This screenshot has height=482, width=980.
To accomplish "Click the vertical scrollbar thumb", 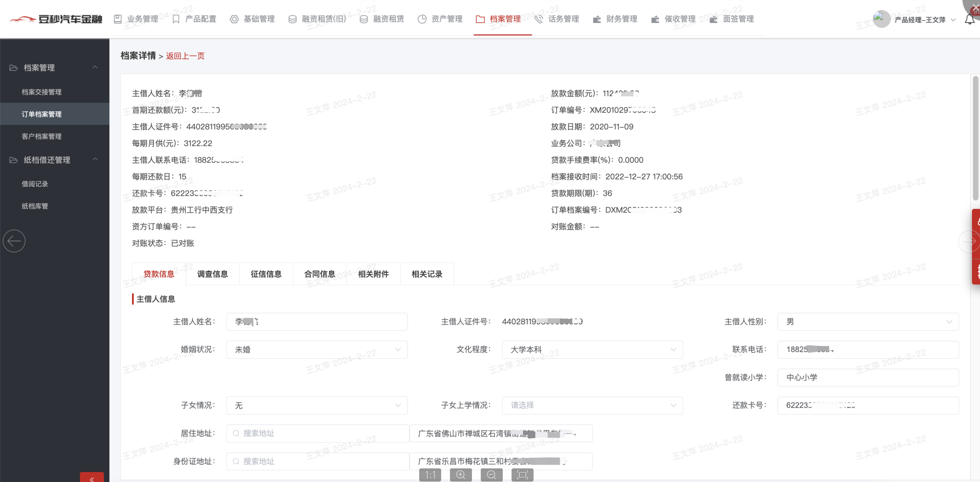I will tap(975, 137).
